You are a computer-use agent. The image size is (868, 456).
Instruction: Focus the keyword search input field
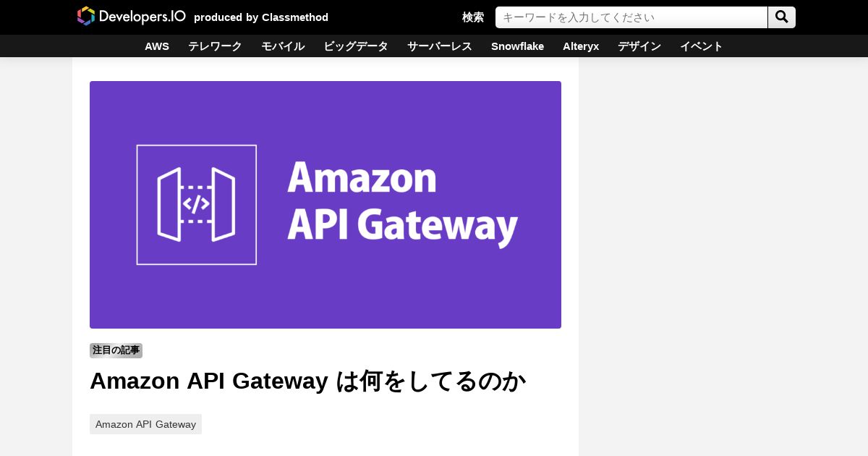coord(631,17)
